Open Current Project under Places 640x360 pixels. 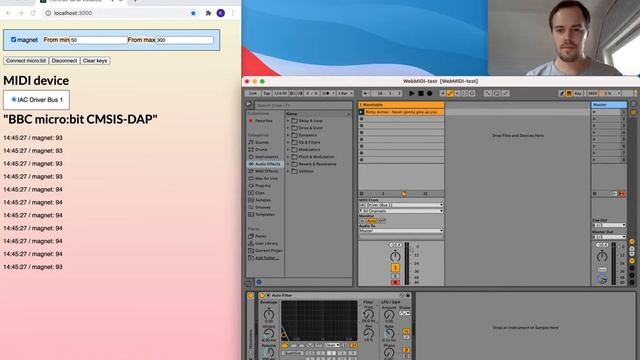(x=268, y=251)
